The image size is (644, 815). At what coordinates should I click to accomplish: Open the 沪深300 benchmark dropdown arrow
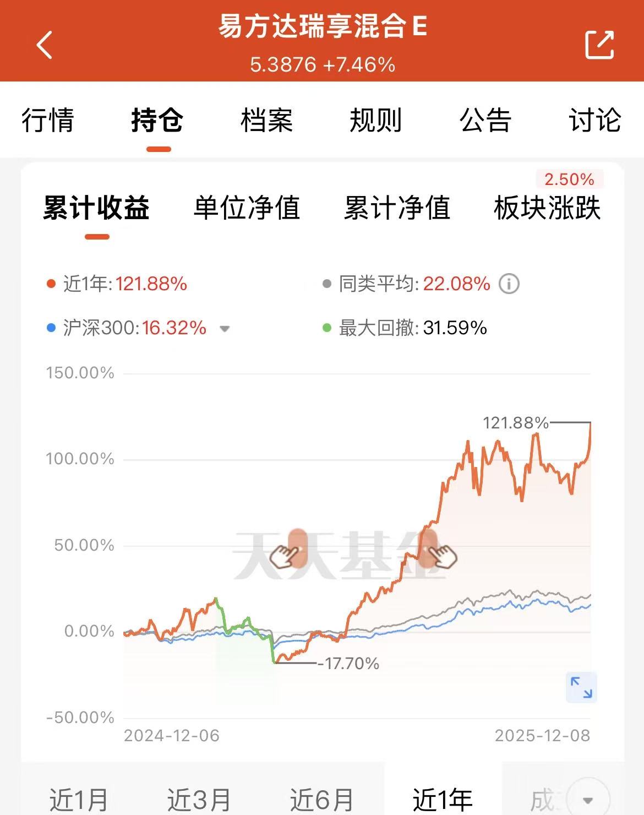click(224, 329)
